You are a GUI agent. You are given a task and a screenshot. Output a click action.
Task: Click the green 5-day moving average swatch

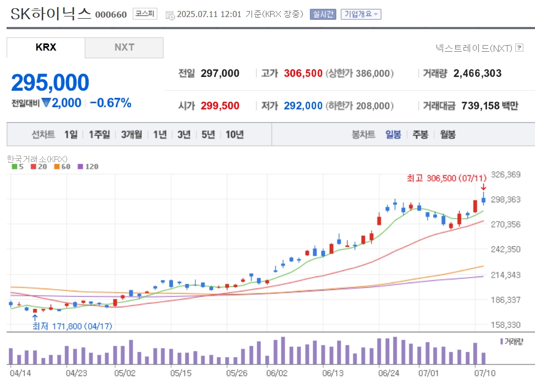(14, 167)
